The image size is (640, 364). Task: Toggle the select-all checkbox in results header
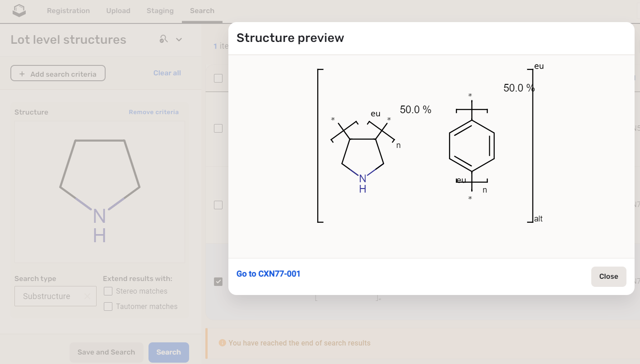[x=218, y=78]
